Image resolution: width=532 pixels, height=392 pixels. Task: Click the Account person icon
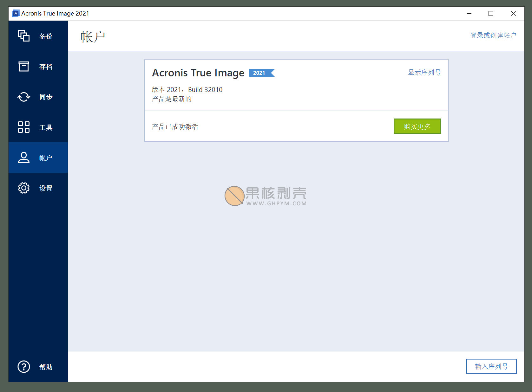coord(24,157)
